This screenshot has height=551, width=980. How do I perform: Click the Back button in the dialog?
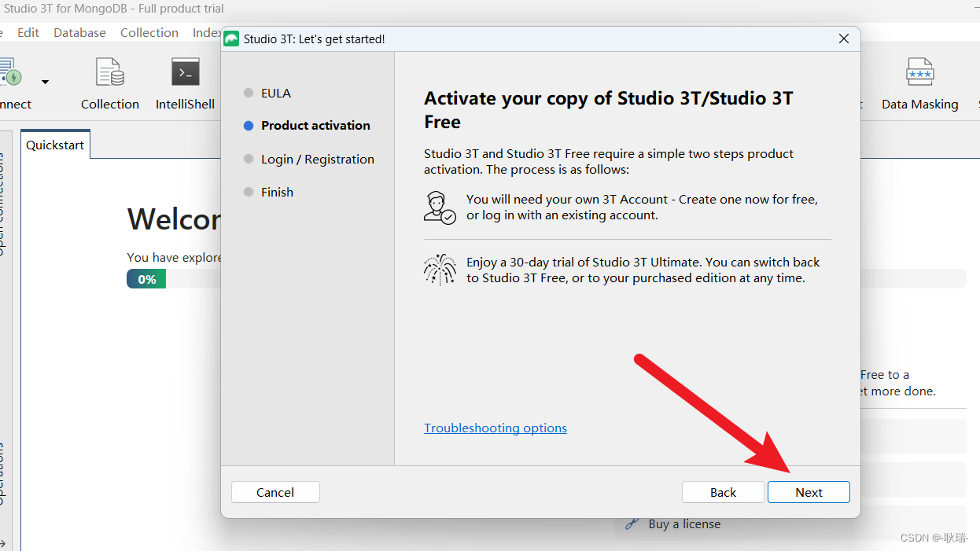pos(723,492)
